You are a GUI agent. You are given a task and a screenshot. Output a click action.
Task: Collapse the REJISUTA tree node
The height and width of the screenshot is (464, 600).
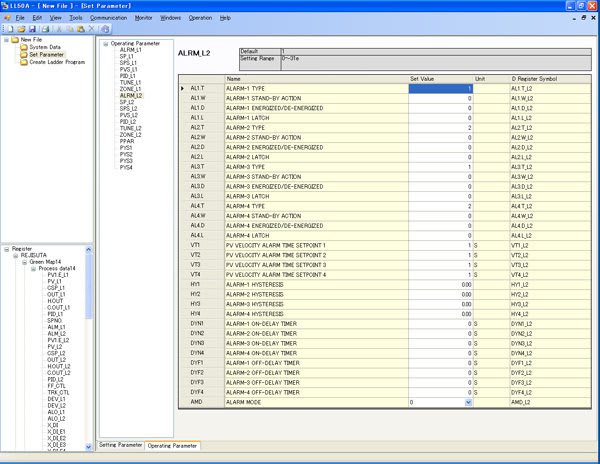16,256
